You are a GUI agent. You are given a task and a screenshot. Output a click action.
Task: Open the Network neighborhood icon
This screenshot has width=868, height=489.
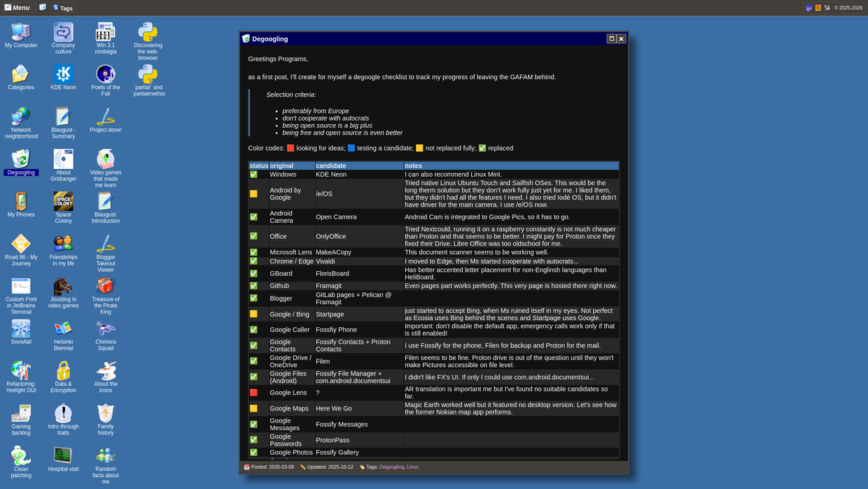(21, 116)
